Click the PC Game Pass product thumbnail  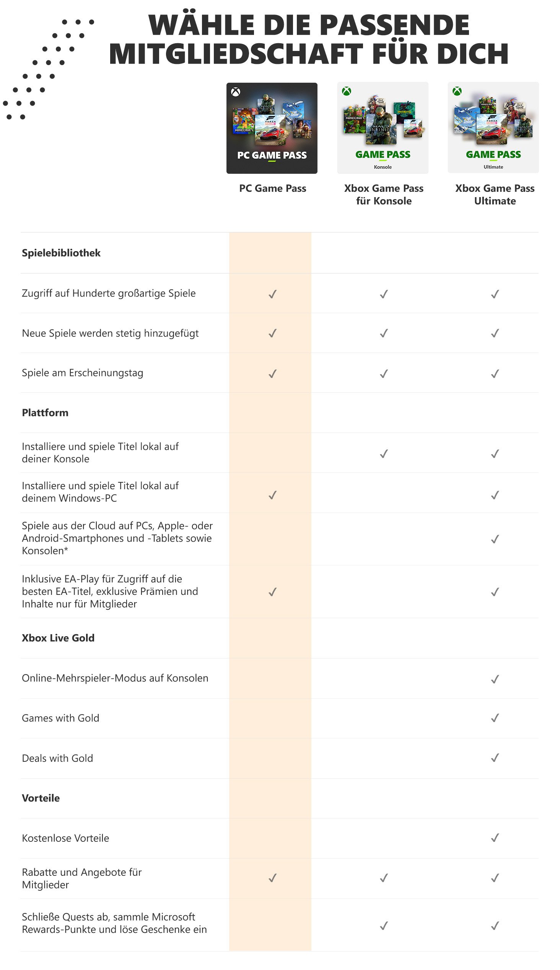[272, 128]
